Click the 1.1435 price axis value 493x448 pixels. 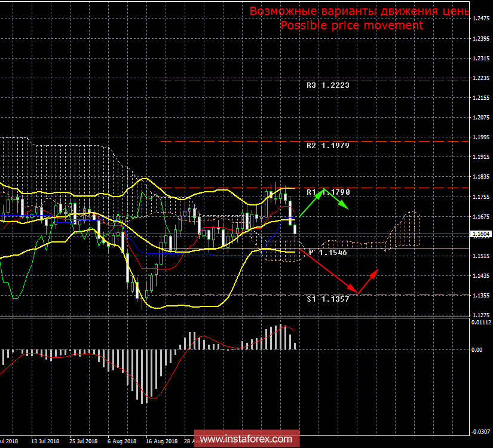pyautogui.click(x=481, y=276)
